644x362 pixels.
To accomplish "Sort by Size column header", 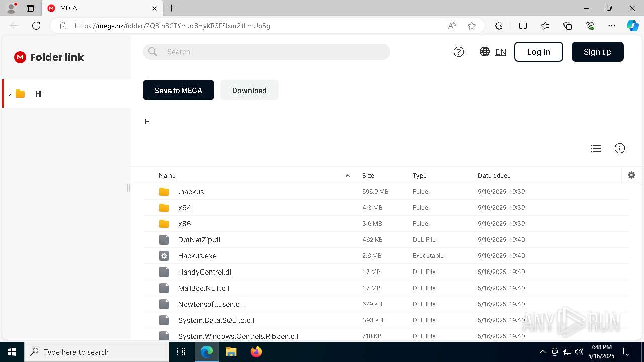I will pyautogui.click(x=368, y=176).
